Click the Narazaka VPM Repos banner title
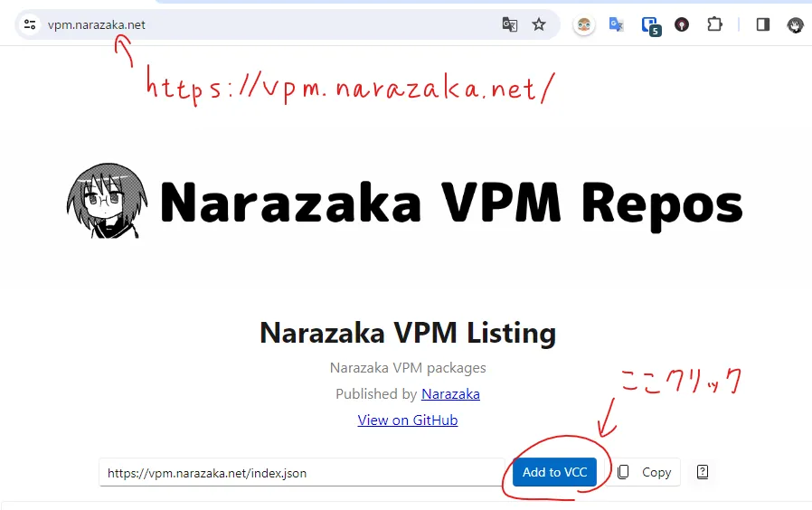The height and width of the screenshot is (510, 812). [x=450, y=202]
